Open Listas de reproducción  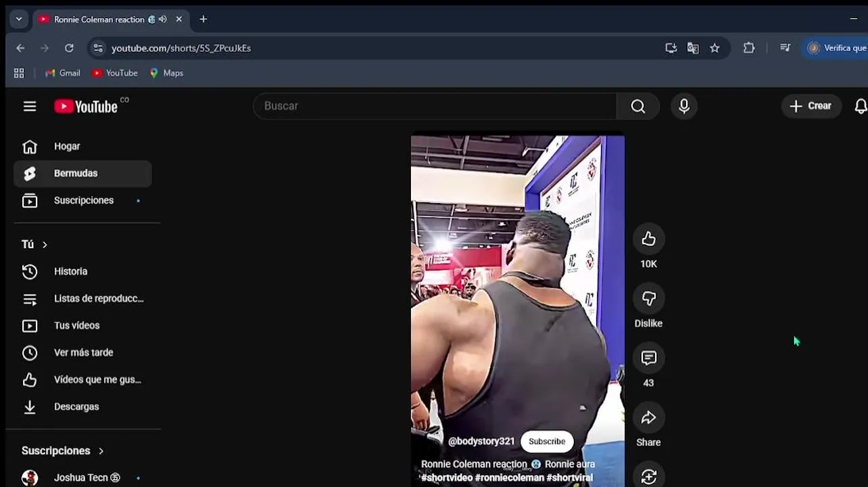[x=82, y=298]
